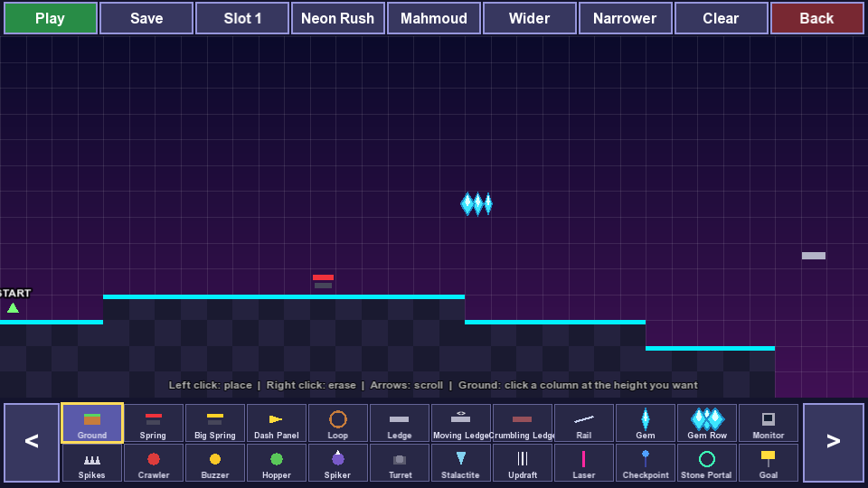Choose the Goal flag item

click(768, 463)
